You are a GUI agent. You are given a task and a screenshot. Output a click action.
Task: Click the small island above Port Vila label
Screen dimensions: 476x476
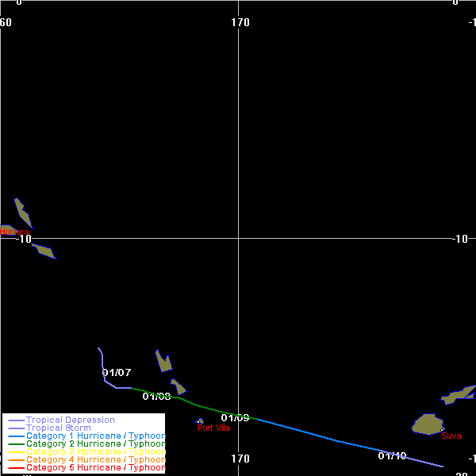coord(200,421)
